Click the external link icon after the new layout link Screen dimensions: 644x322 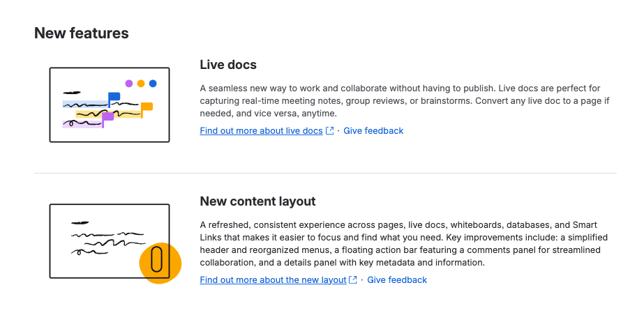pyautogui.click(x=353, y=279)
